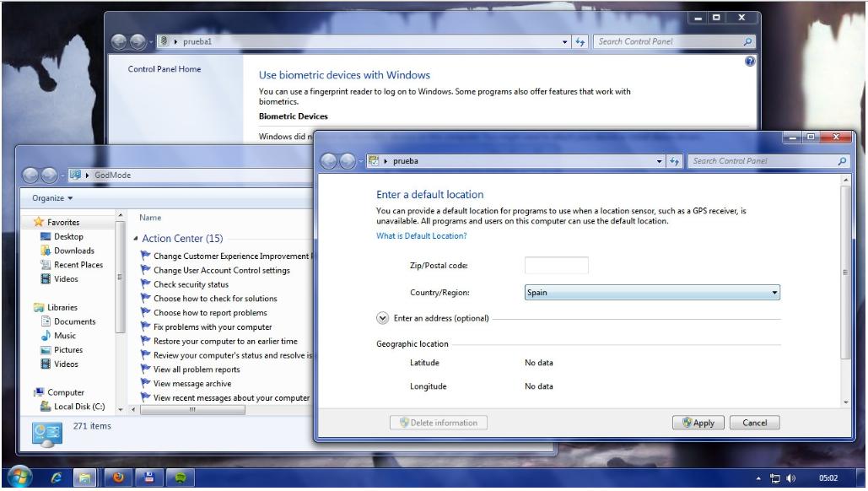868x491 pixels.
Task: Click the taskbar clock 05:02
Action: pos(828,478)
